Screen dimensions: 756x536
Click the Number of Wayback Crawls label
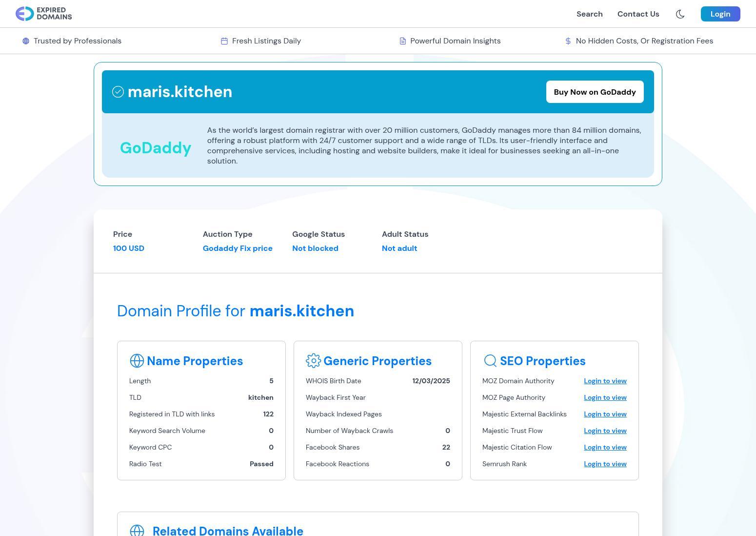click(349, 431)
